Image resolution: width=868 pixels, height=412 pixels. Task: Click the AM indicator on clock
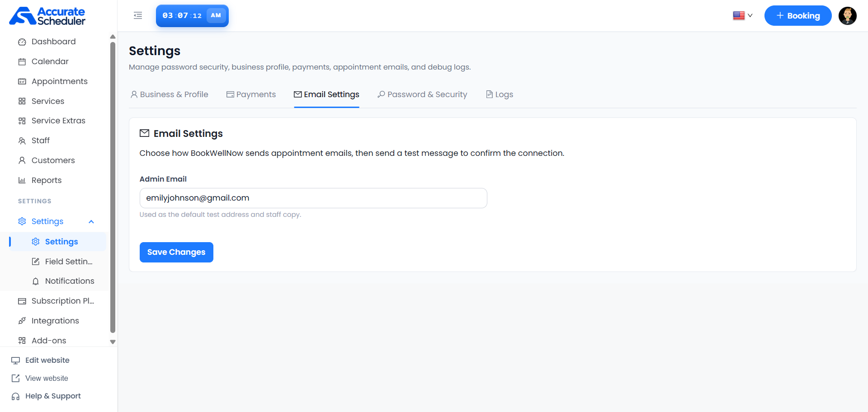216,15
